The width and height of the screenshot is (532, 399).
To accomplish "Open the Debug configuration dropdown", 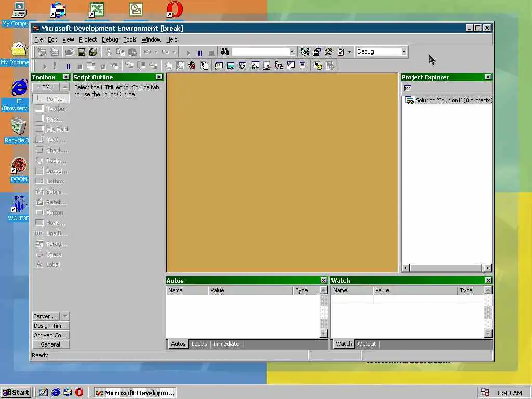I will point(403,52).
